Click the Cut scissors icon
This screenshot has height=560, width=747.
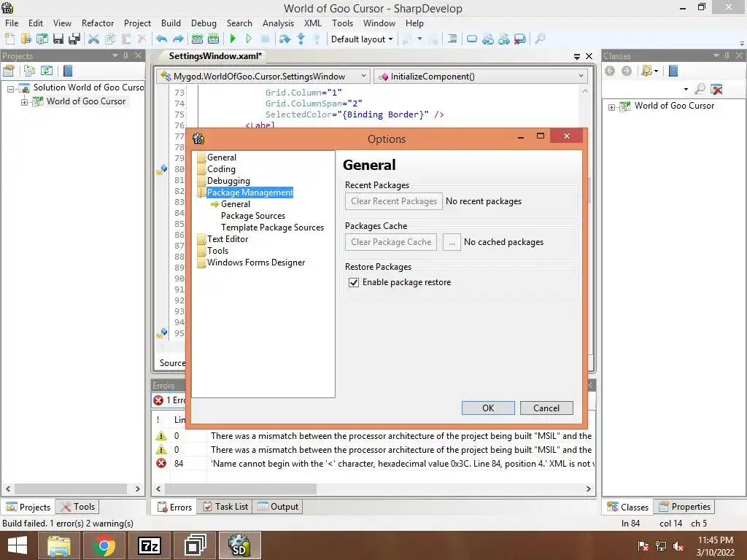[94, 39]
